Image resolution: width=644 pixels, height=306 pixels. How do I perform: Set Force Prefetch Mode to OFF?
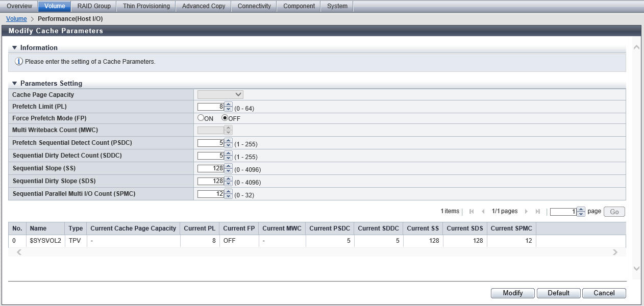(225, 118)
